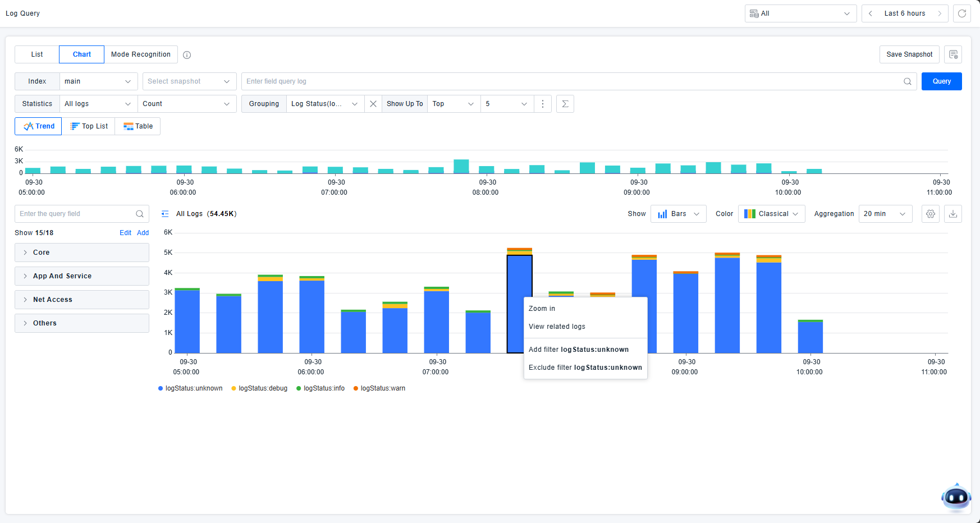The height and width of the screenshot is (523, 980).
Task: Click the info icon next to Mode Recognition
Action: click(187, 55)
